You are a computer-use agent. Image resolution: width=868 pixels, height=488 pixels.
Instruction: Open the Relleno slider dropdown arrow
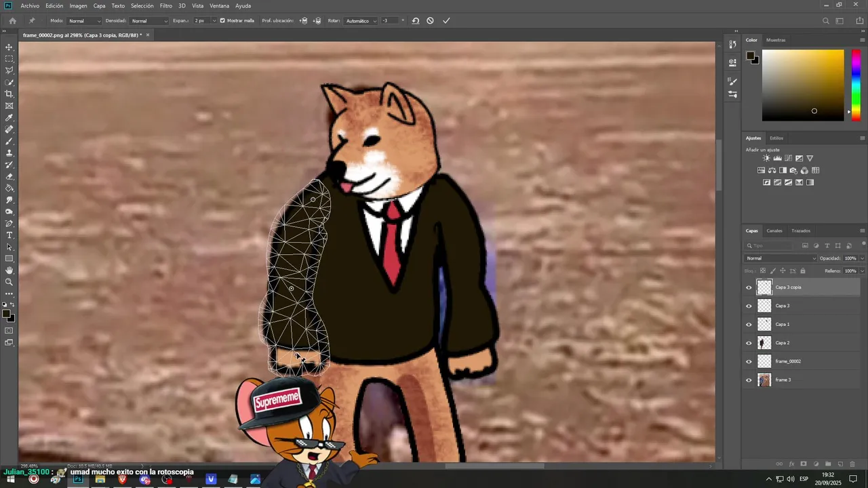pos(862,270)
